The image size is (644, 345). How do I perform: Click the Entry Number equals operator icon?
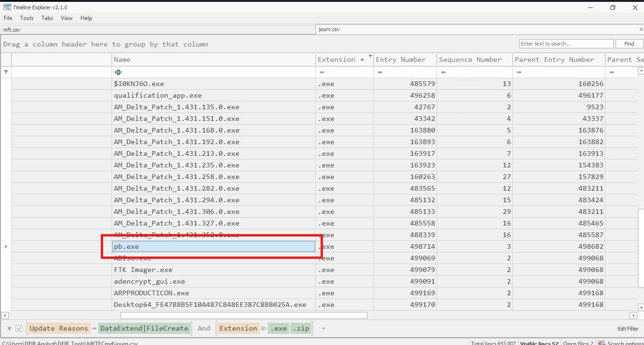point(380,73)
